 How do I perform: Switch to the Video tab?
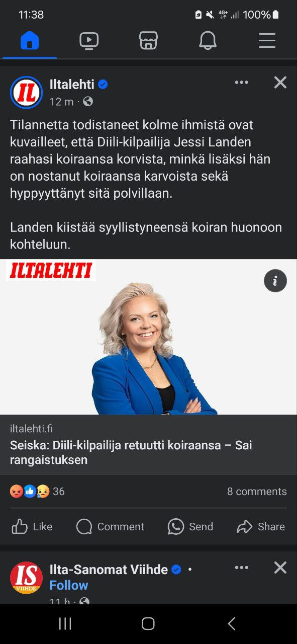coord(89,41)
